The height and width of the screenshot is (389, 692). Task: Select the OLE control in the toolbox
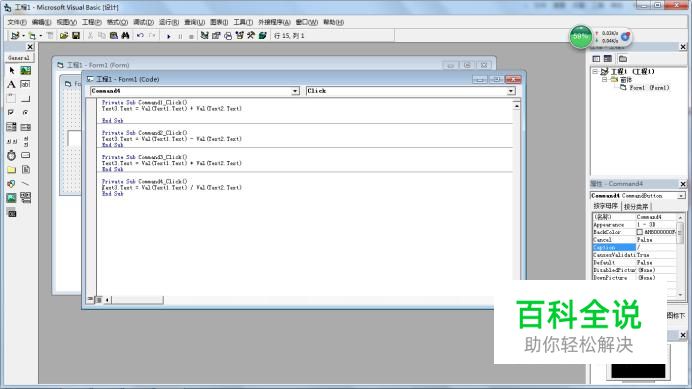11,213
